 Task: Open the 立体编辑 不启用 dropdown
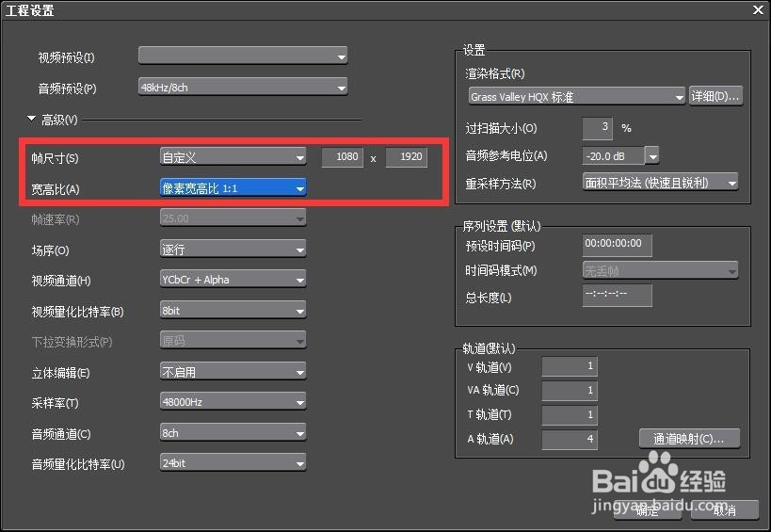tap(233, 372)
